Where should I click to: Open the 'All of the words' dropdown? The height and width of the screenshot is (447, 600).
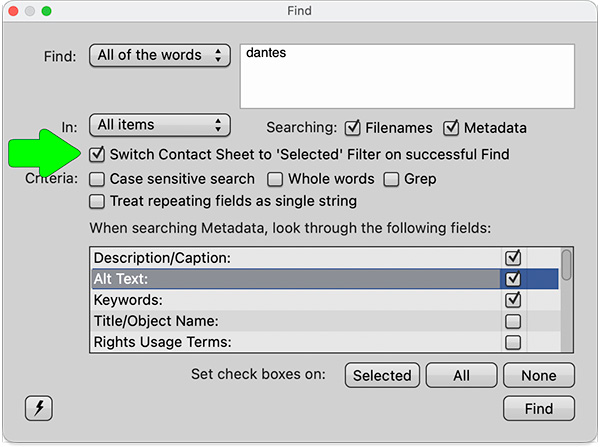(160, 55)
